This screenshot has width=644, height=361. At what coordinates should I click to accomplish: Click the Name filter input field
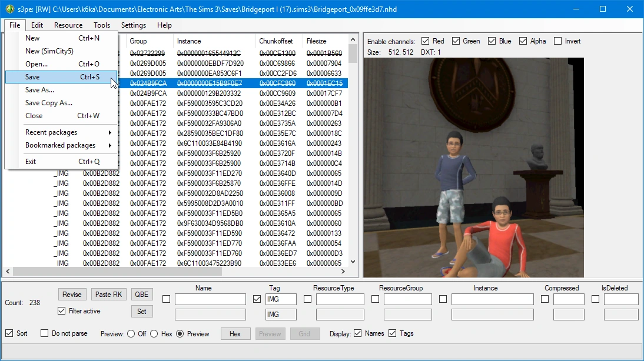(x=210, y=299)
